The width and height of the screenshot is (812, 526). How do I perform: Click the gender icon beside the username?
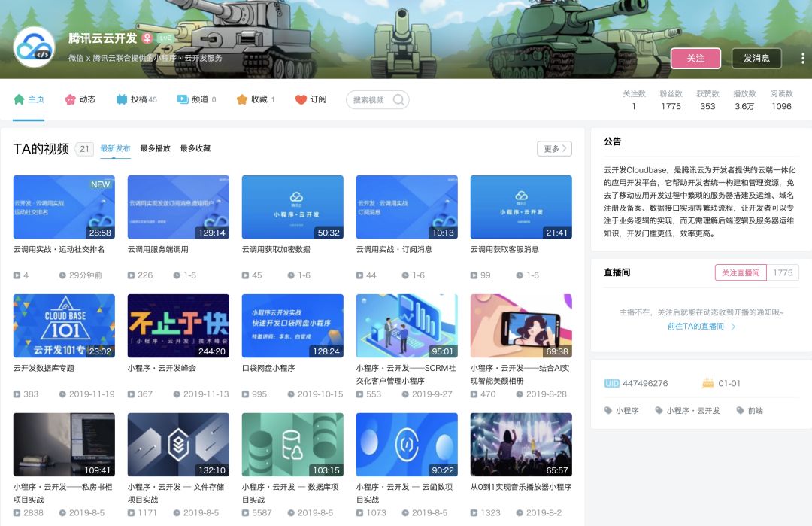coord(147,38)
